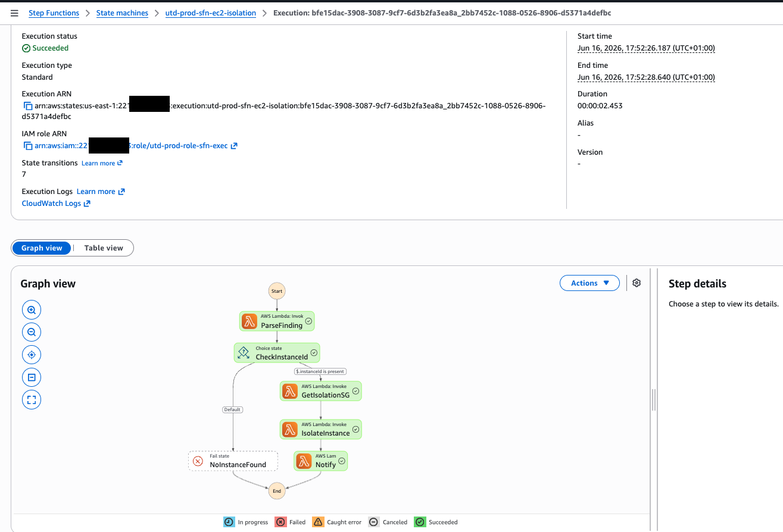The width and height of the screenshot is (783, 532).
Task: Click the panel resize handle beside Step details
Action: coord(653,400)
